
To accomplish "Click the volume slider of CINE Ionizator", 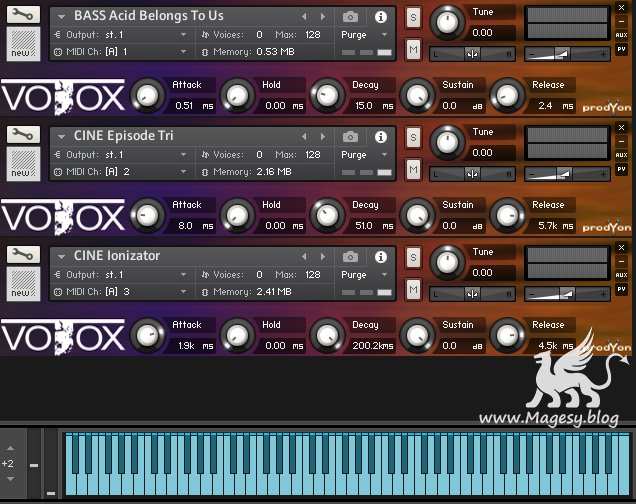I will click(567, 294).
